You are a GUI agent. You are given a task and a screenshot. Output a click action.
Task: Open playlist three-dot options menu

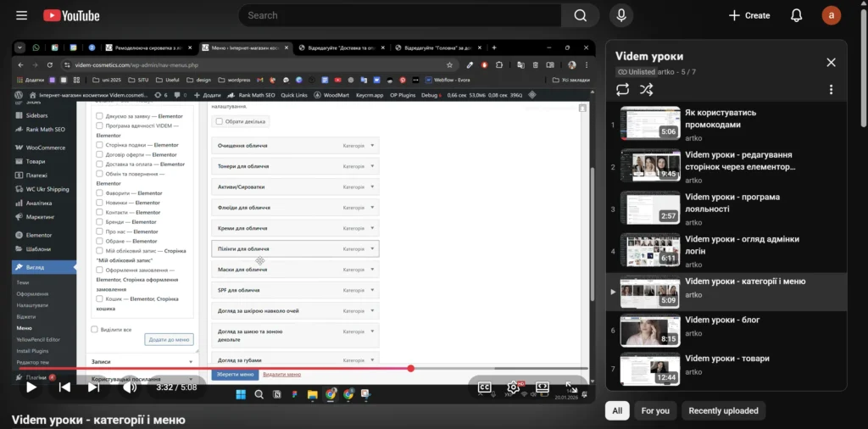[x=831, y=89]
